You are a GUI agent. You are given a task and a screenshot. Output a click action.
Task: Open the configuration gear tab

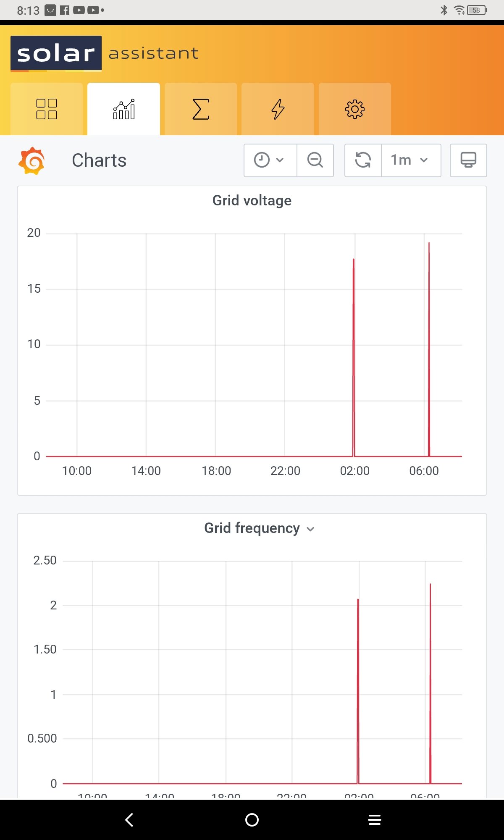[355, 109]
